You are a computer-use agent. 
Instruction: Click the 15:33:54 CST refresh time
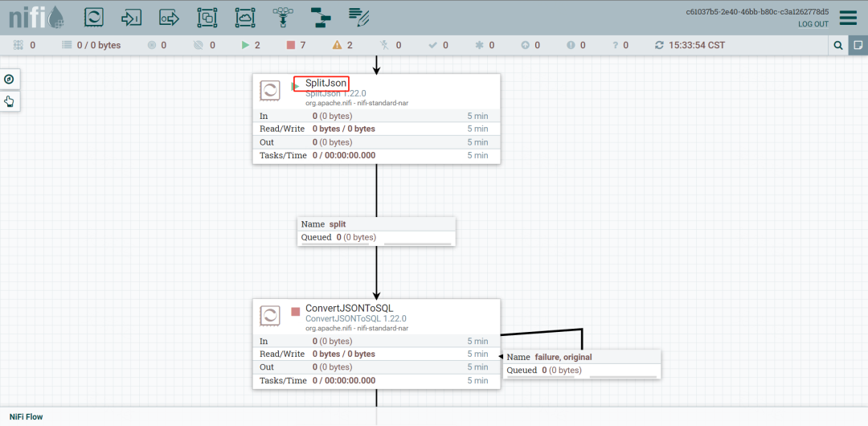(x=697, y=45)
